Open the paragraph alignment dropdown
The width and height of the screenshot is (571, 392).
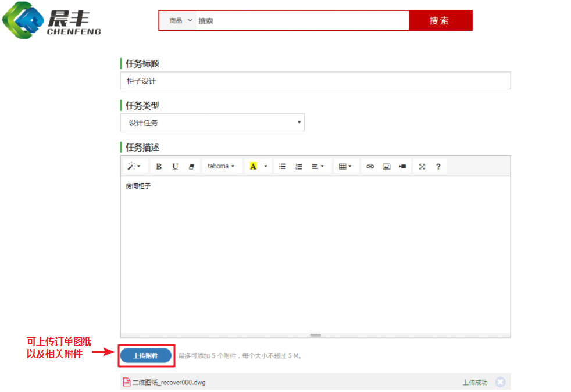point(317,166)
